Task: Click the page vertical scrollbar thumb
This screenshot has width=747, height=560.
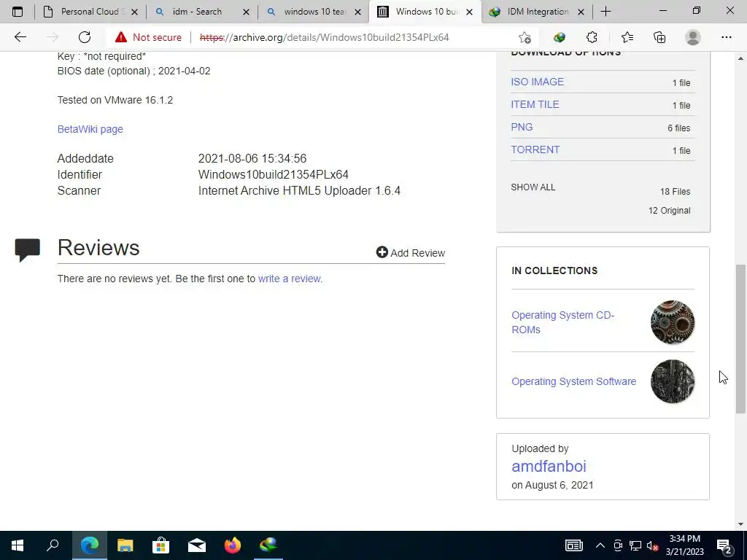Action: coord(741,338)
